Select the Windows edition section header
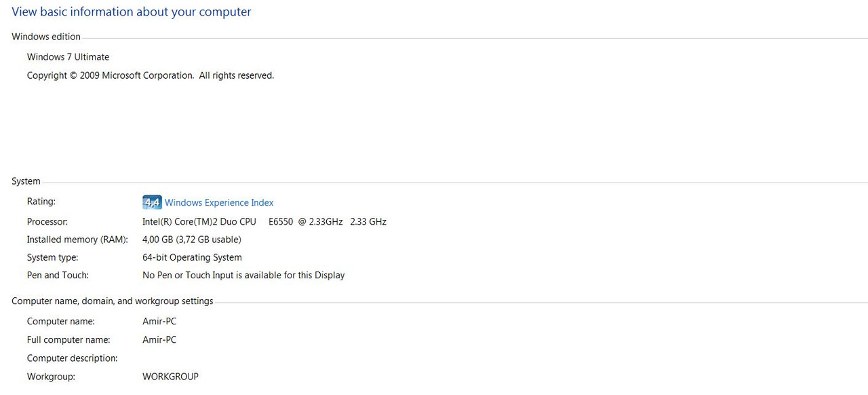The image size is (868, 395). (46, 37)
